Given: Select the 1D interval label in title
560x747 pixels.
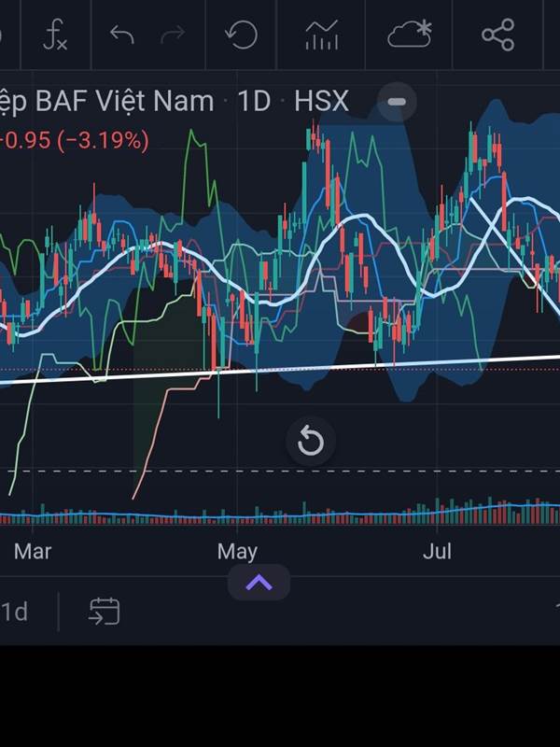Looking at the screenshot, I should (x=254, y=101).
